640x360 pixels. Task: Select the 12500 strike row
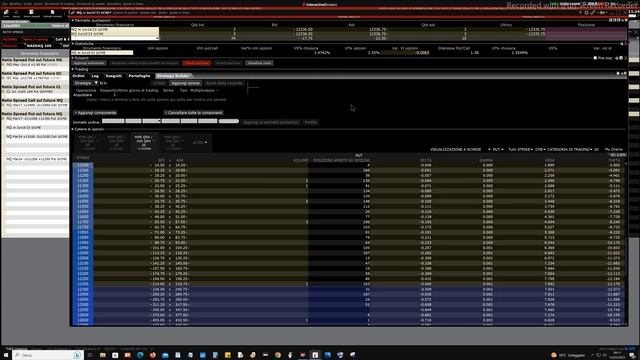(x=349, y=304)
